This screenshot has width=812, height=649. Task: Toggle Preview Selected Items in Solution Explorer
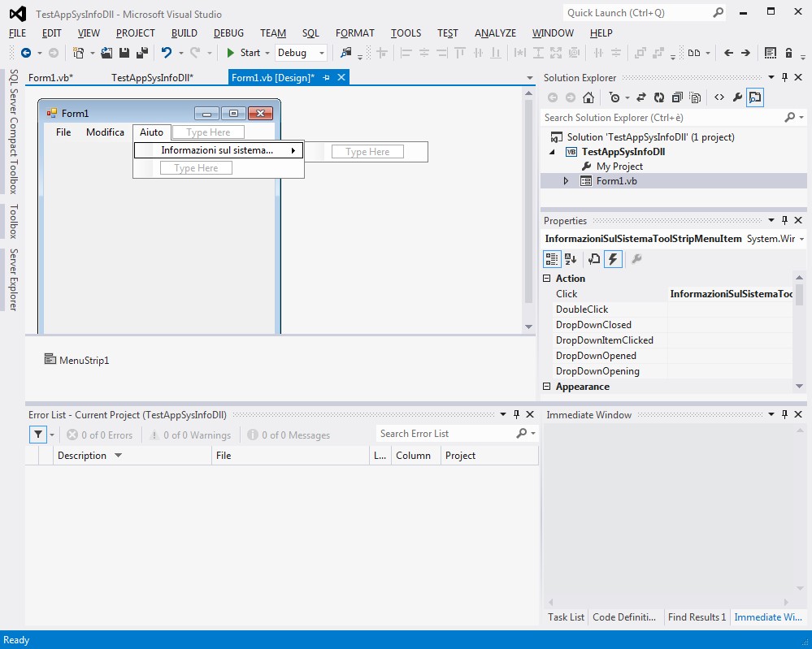755,97
